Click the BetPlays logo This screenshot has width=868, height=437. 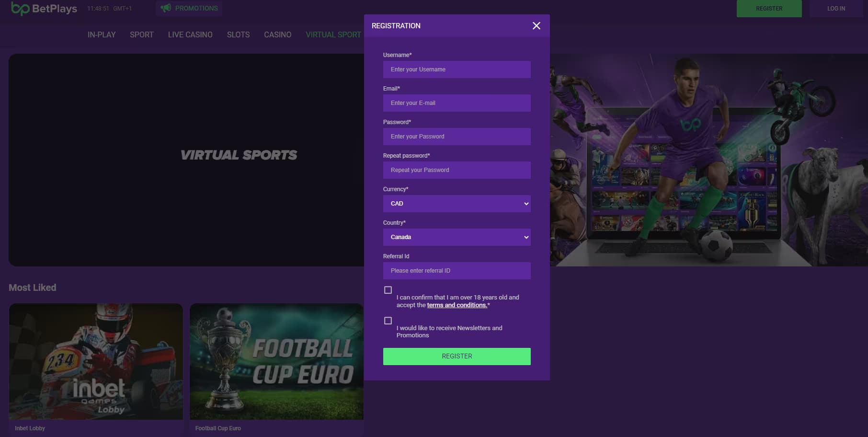tap(43, 8)
